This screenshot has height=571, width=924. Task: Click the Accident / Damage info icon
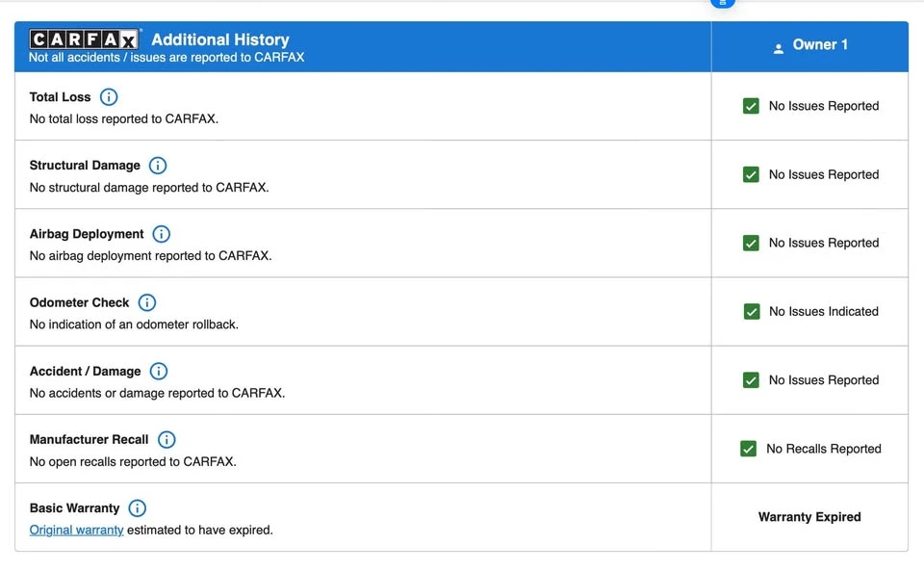(159, 372)
